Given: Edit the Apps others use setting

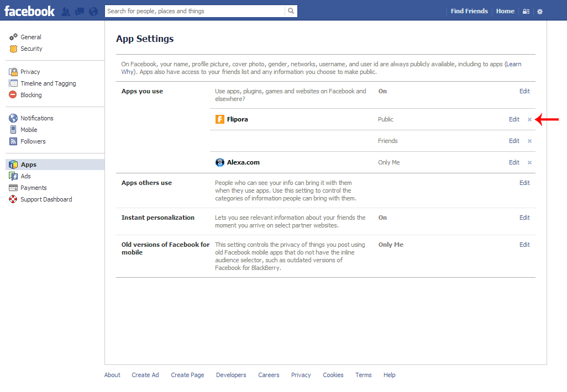Looking at the screenshot, I should [524, 183].
